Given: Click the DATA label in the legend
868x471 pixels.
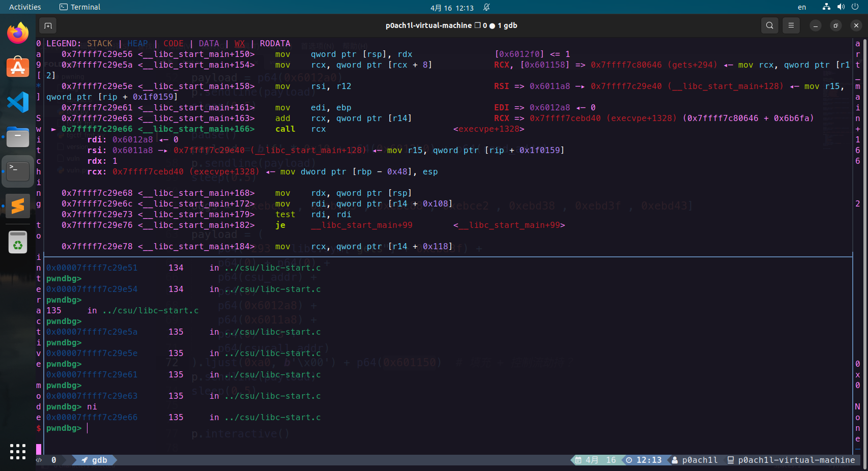Looking at the screenshot, I should (209, 43).
